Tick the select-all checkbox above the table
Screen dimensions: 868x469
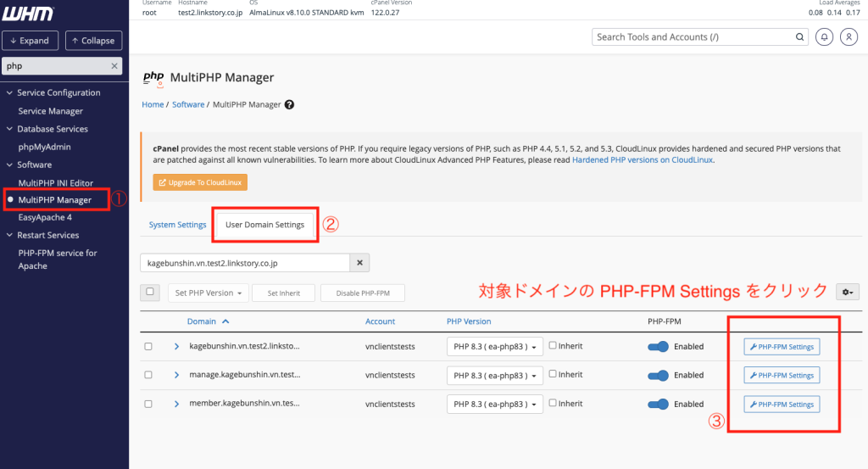pos(149,292)
